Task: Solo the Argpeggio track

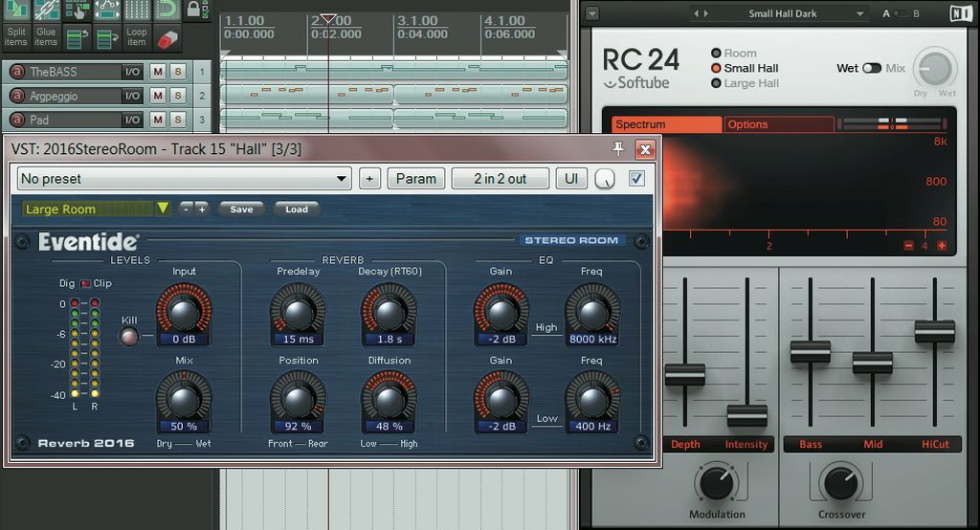Action: 178,96
